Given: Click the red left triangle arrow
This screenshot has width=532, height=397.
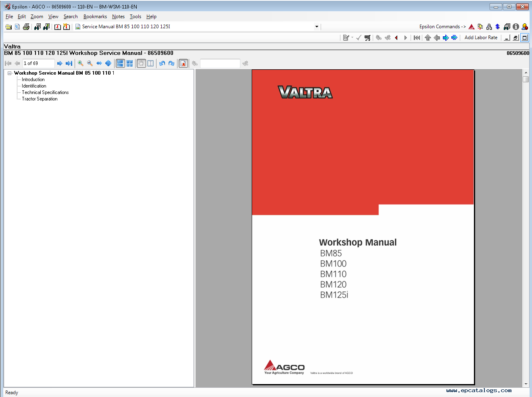Looking at the screenshot, I should (396, 38).
